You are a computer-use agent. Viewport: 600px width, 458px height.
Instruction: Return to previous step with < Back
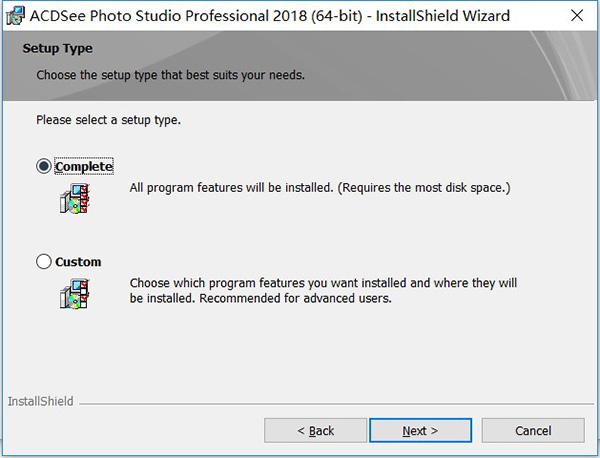[x=315, y=430]
